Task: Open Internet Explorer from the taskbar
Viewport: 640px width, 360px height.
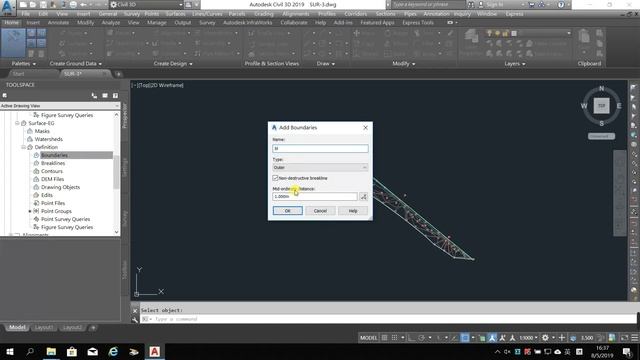Action: 113,351
